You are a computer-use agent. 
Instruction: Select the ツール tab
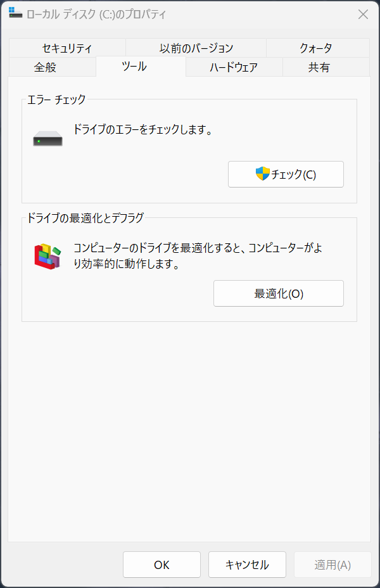(134, 67)
